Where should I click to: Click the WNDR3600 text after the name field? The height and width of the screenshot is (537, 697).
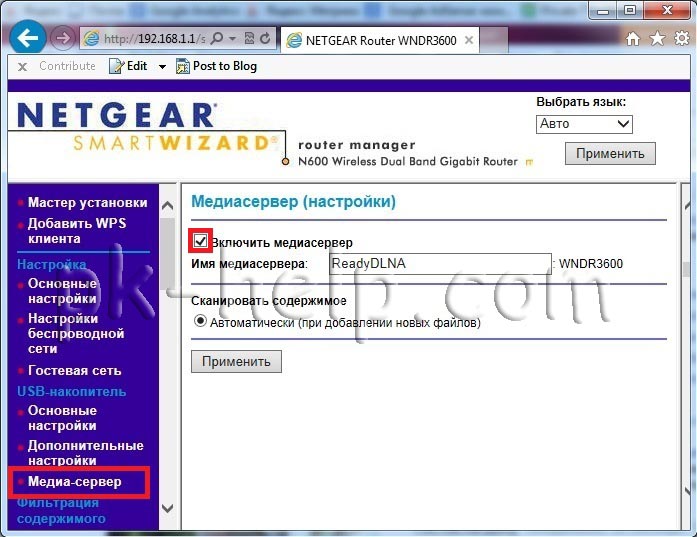click(x=591, y=264)
